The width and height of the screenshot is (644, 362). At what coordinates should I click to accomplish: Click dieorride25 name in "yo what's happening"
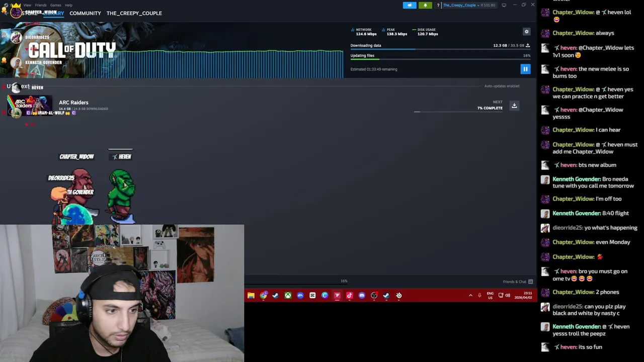[574, 228]
